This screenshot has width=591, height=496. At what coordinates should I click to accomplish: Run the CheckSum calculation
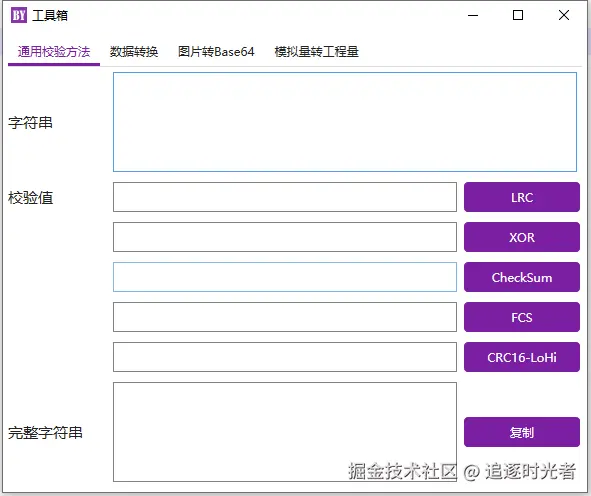coord(522,277)
